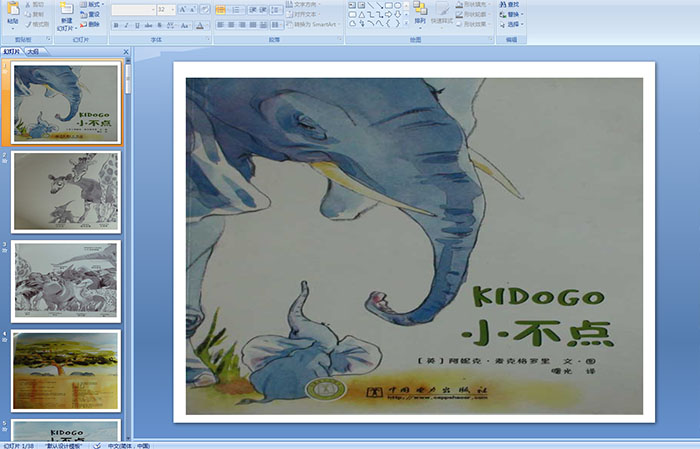Open the Paragraph dialog launcher
Viewport: 700px width, 449px height.
[x=340, y=40]
